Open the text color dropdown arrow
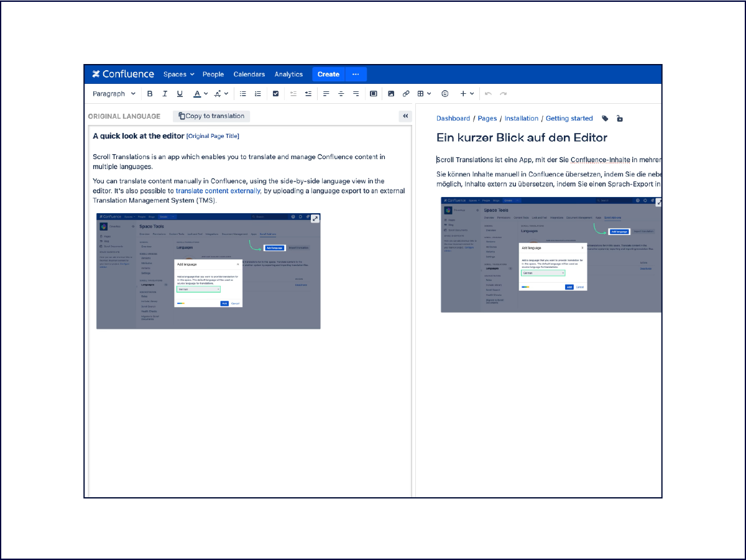The width and height of the screenshot is (746, 560). (206, 94)
